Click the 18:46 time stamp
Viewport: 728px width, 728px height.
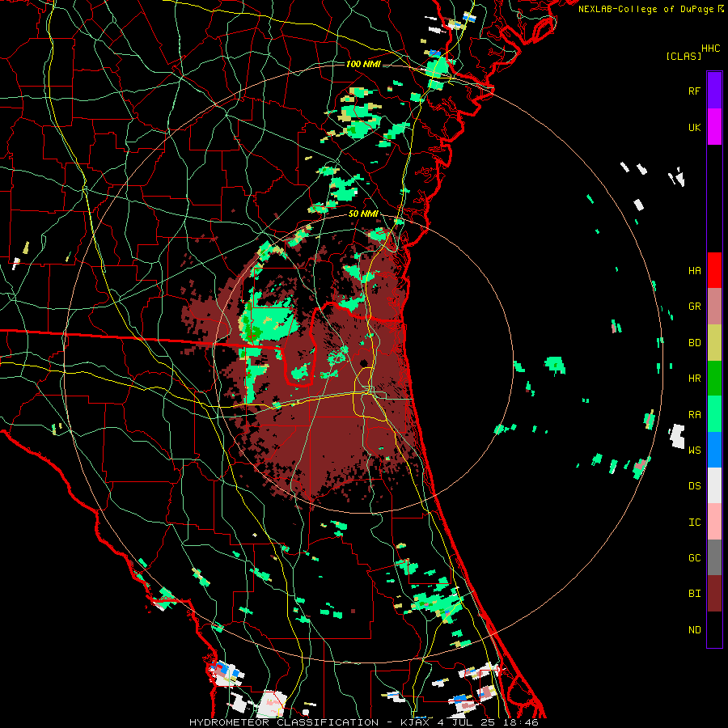pos(523,722)
